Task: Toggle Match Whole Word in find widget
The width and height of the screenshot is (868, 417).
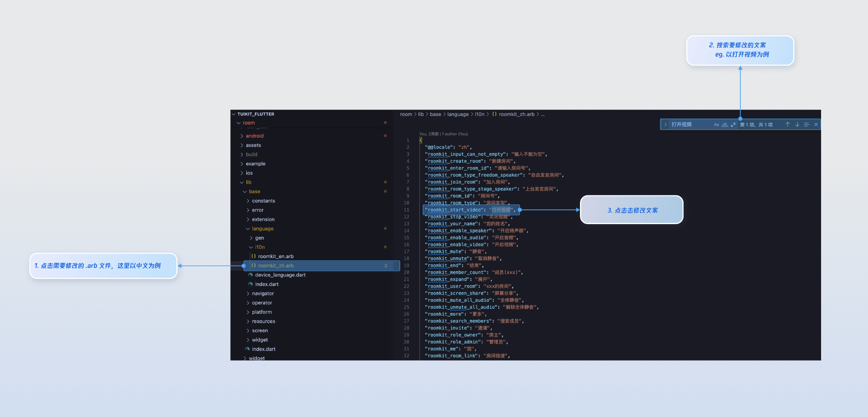Action: point(725,125)
